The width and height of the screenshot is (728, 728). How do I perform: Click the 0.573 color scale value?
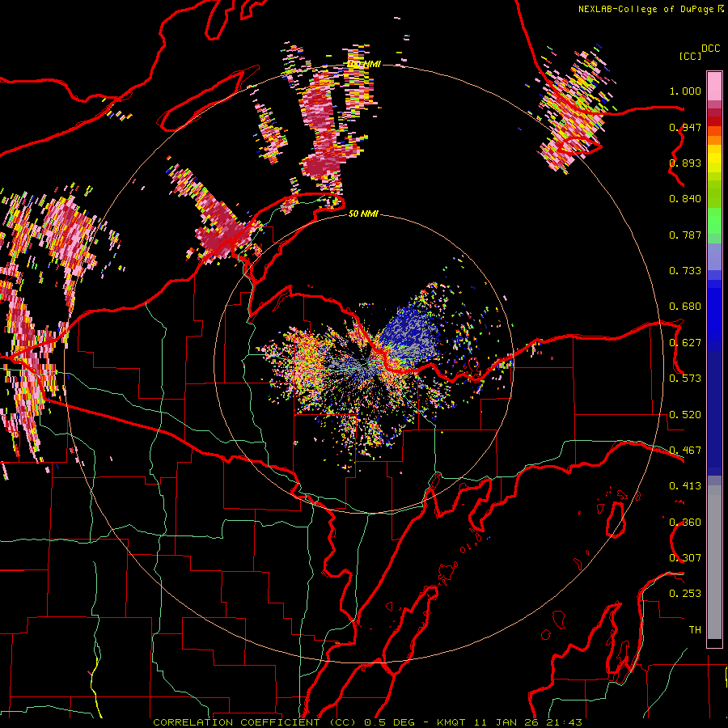pos(685,379)
